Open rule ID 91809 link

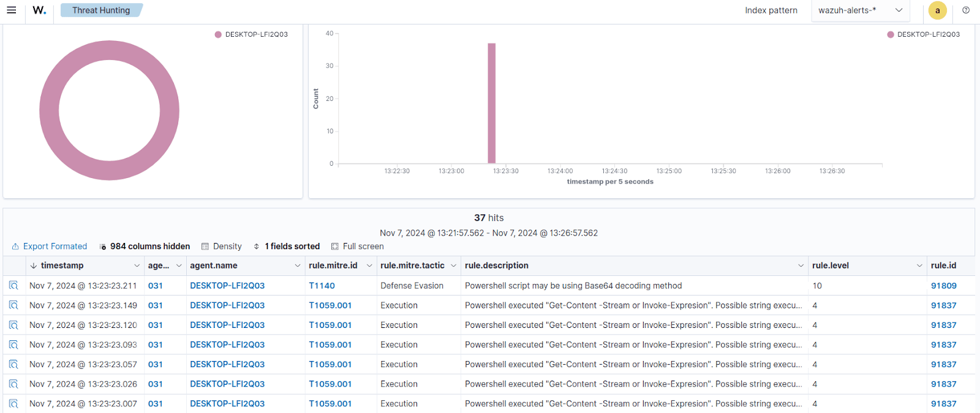point(943,286)
